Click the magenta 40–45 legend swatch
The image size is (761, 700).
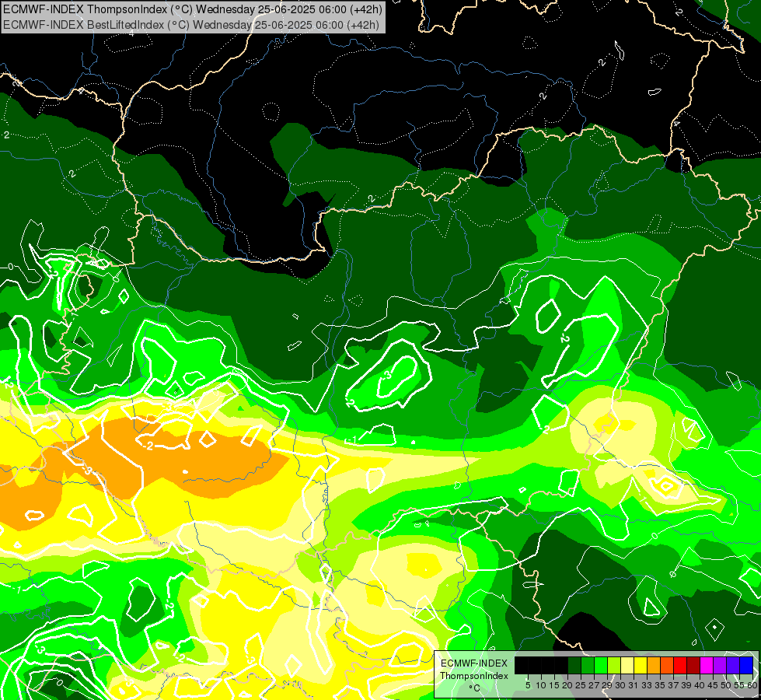pos(707,665)
